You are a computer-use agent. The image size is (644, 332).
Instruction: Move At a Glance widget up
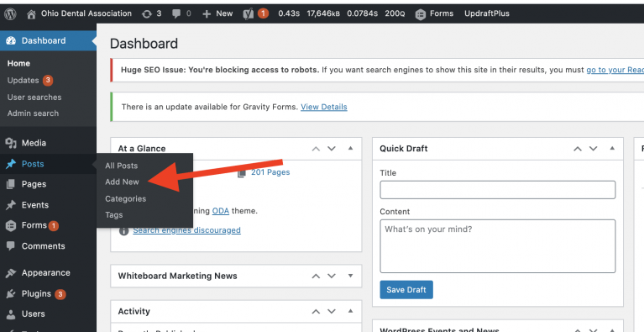[316, 149]
